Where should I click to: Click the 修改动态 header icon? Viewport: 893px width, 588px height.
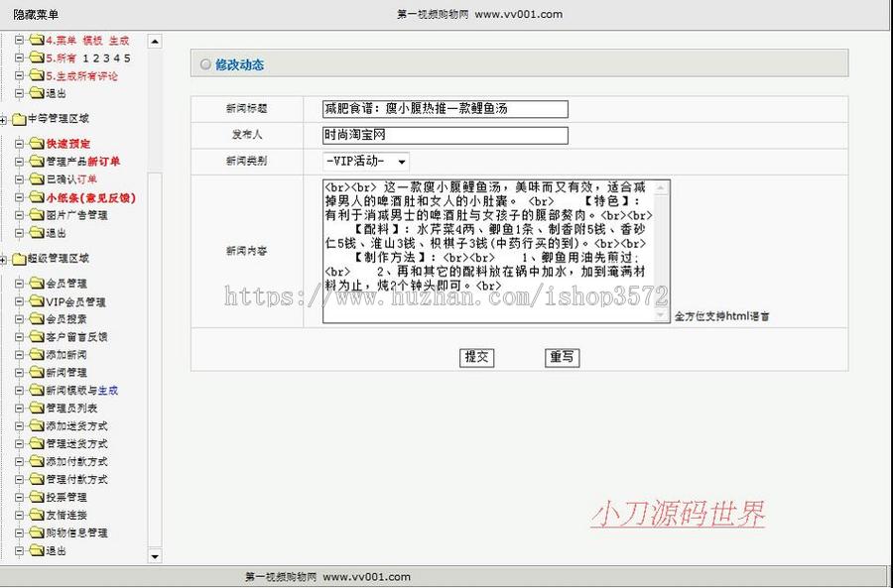205,62
